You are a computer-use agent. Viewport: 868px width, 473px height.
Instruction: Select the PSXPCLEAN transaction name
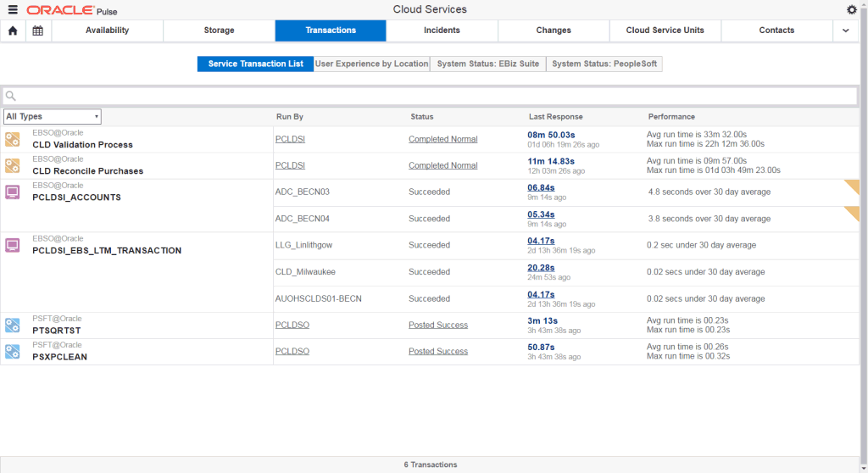click(x=60, y=357)
